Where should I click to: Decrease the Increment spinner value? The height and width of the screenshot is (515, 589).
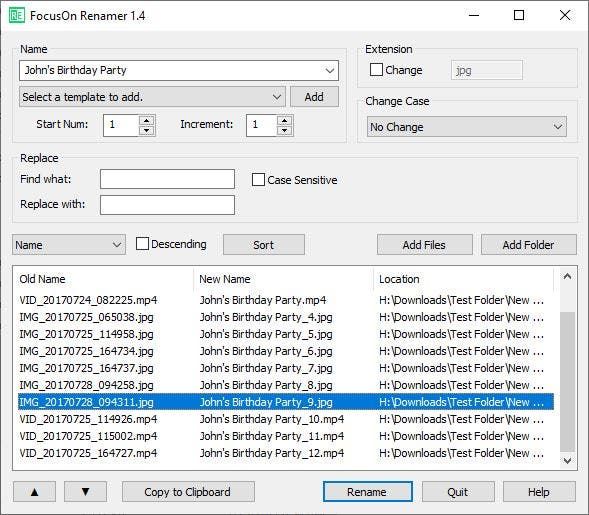[x=284, y=130]
